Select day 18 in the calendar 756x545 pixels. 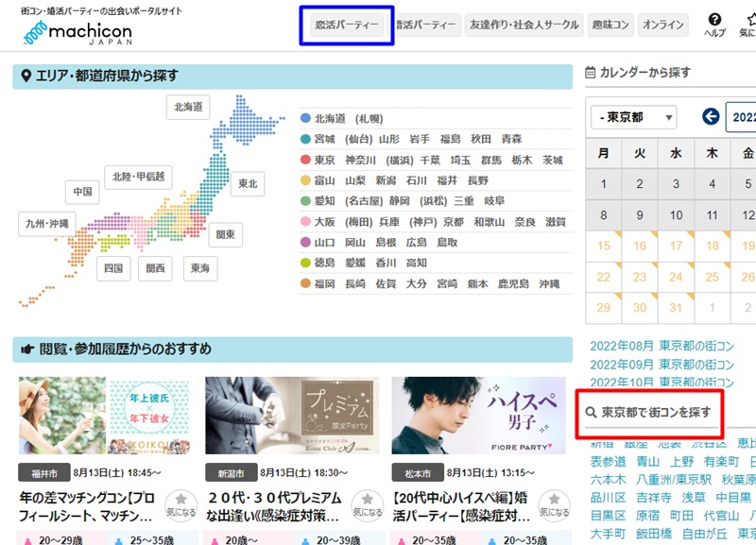pyautogui.click(x=713, y=246)
